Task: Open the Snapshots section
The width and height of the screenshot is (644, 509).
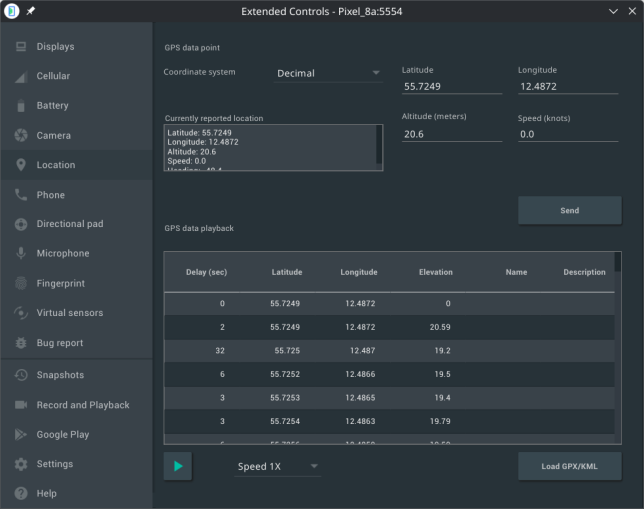Action: tap(77, 375)
